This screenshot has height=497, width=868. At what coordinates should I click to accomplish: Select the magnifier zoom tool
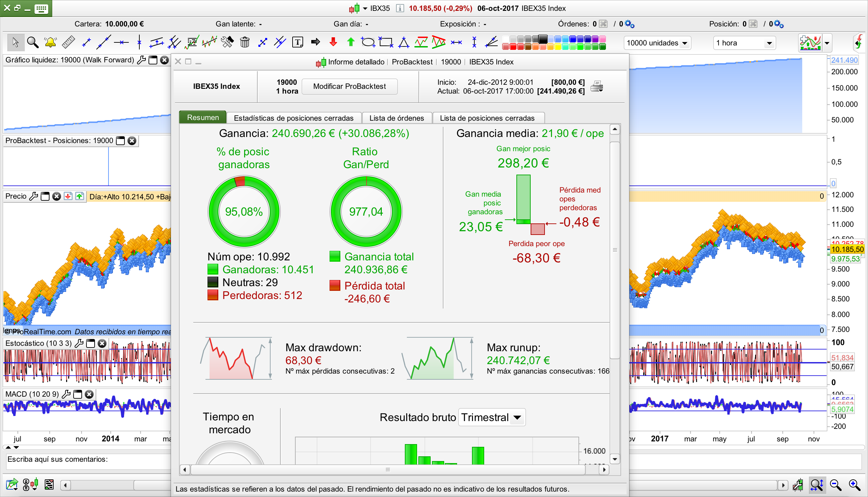[x=33, y=42]
